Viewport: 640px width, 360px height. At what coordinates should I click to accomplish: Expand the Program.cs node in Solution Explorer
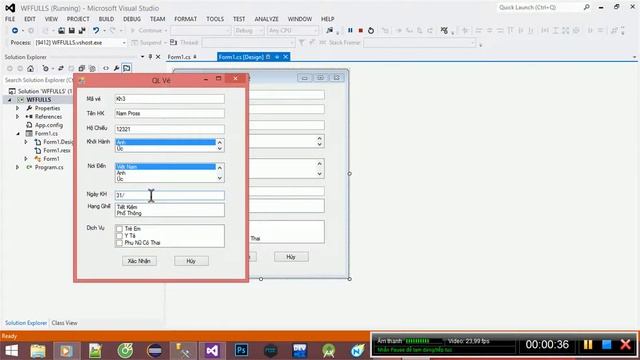(18, 167)
